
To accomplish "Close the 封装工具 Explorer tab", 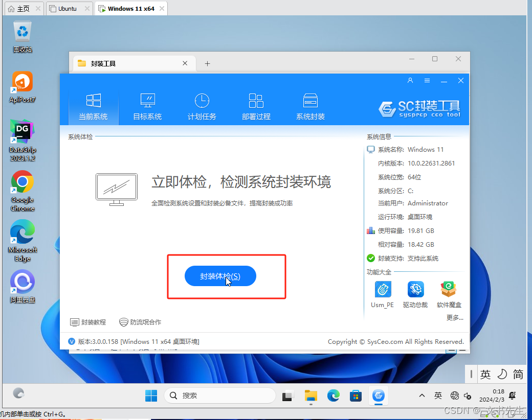I will pyautogui.click(x=185, y=63).
